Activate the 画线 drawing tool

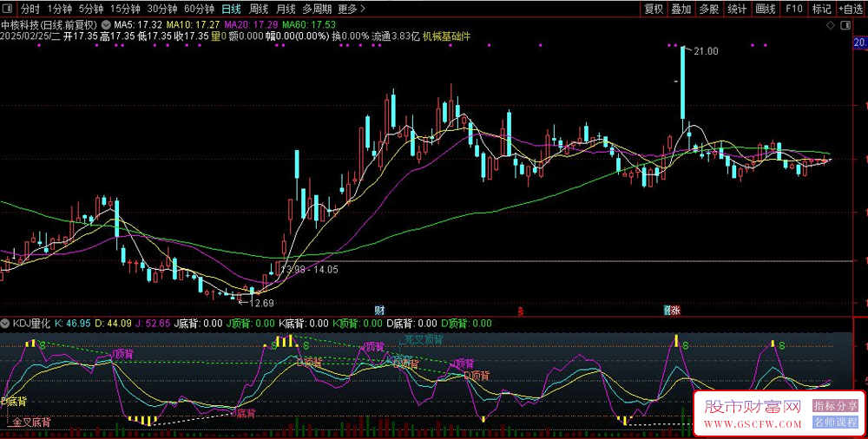(765, 9)
